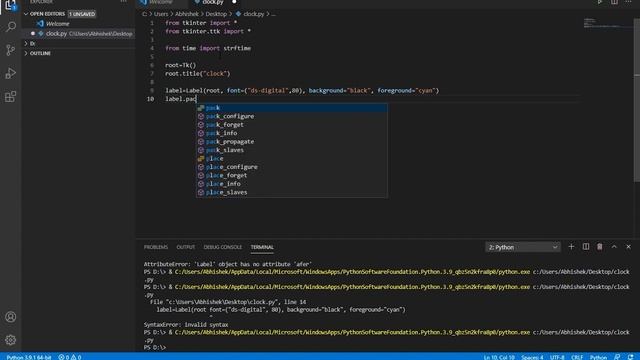This screenshot has width=640, height=360.
Task: Open the Debug Console tab
Action: 222,247
